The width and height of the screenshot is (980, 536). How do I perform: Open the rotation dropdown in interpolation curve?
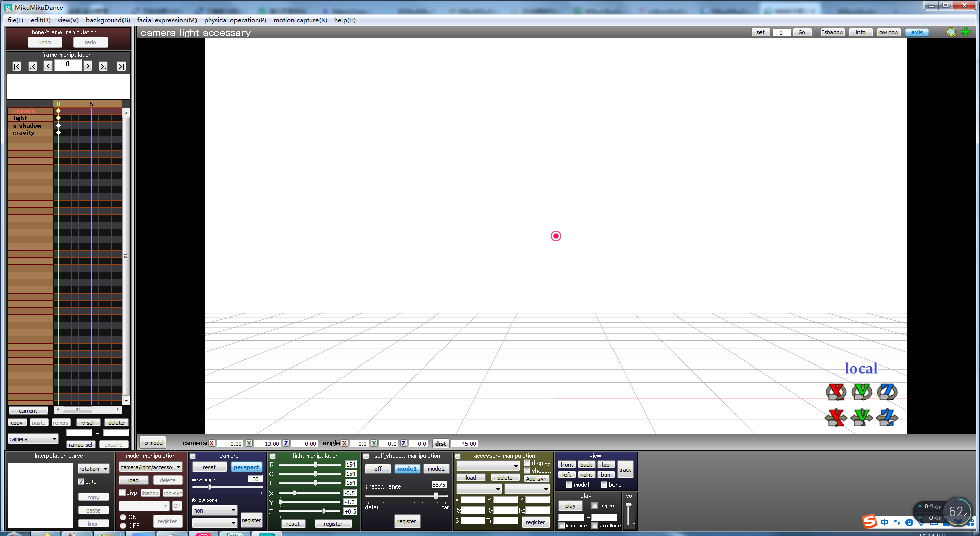point(93,468)
